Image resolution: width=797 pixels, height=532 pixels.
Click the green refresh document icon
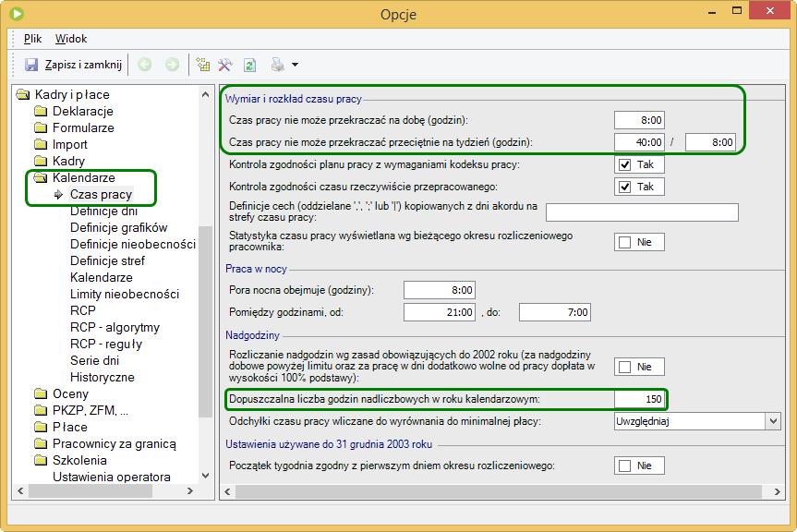click(x=249, y=65)
